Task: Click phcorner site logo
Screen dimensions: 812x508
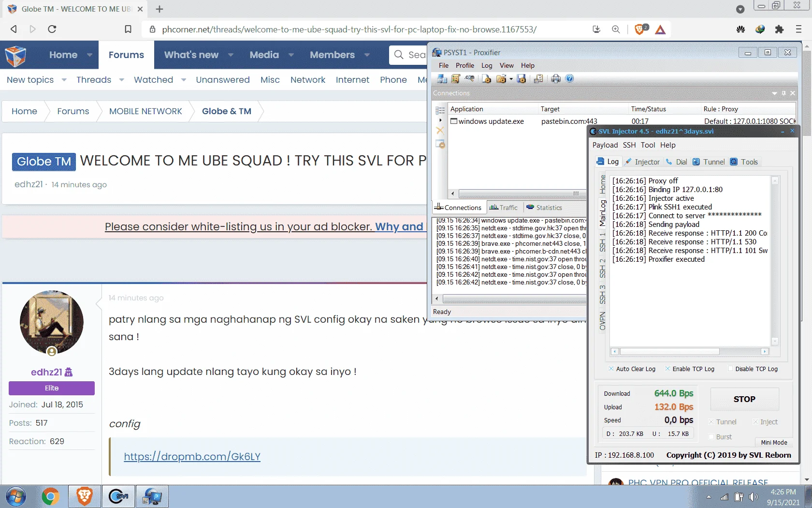Action: [15, 56]
